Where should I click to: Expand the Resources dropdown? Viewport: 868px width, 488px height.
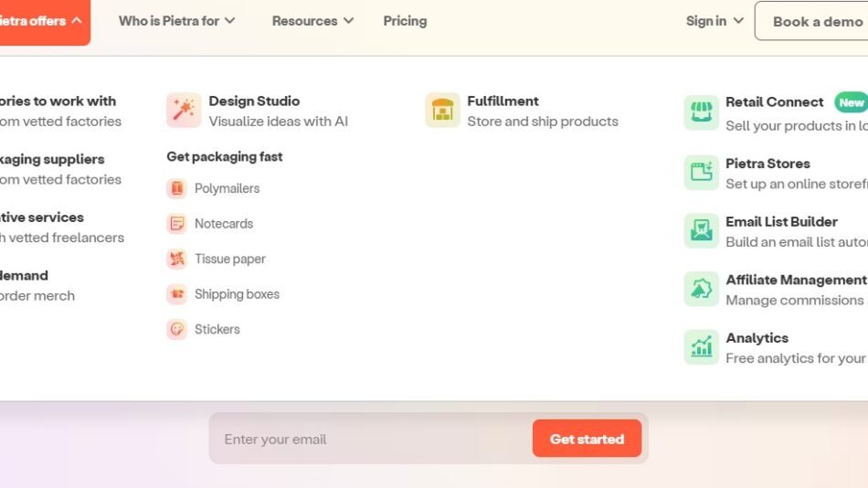pos(312,21)
